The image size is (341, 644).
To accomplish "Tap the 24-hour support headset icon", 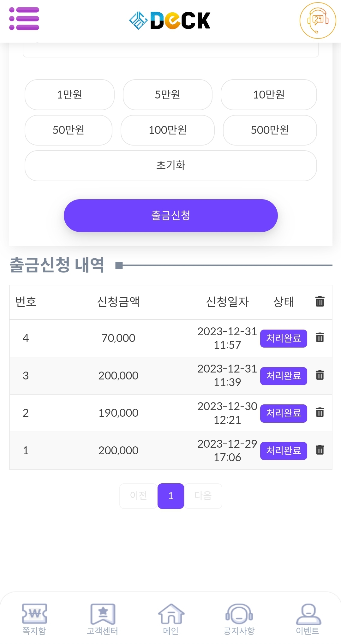I will tap(318, 21).
